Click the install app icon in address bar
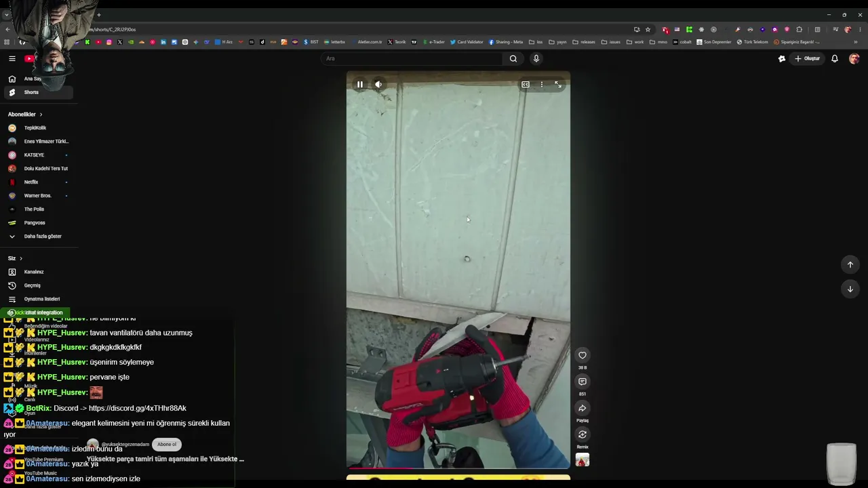The height and width of the screenshot is (488, 868). (637, 29)
